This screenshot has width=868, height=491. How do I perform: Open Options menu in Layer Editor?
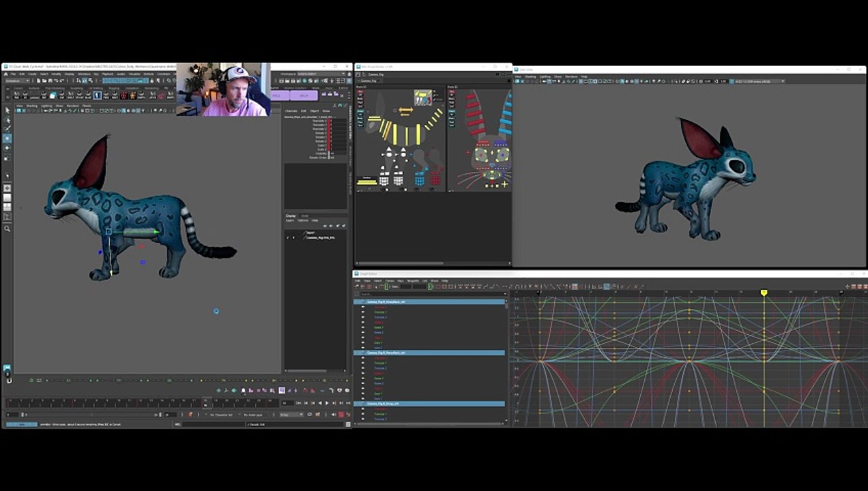coord(302,220)
